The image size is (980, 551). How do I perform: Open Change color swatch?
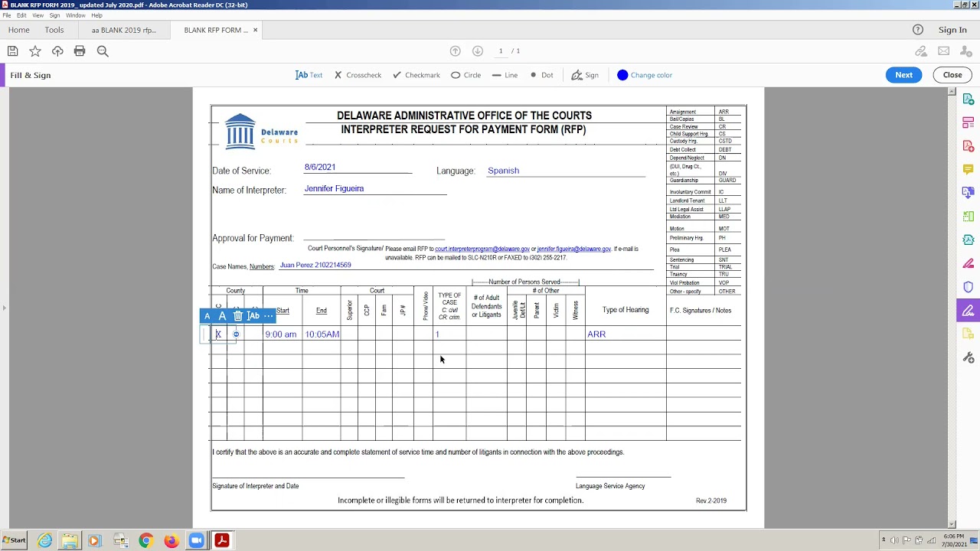(645, 75)
